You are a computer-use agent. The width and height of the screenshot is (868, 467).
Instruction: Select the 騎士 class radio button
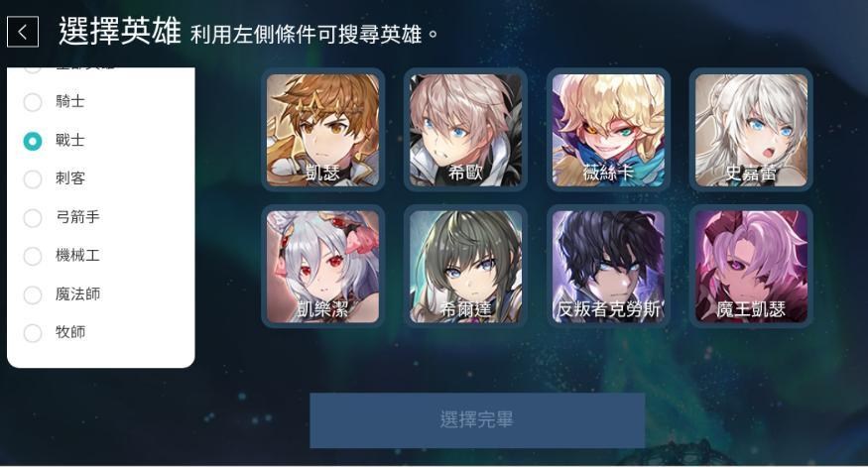click(33, 102)
